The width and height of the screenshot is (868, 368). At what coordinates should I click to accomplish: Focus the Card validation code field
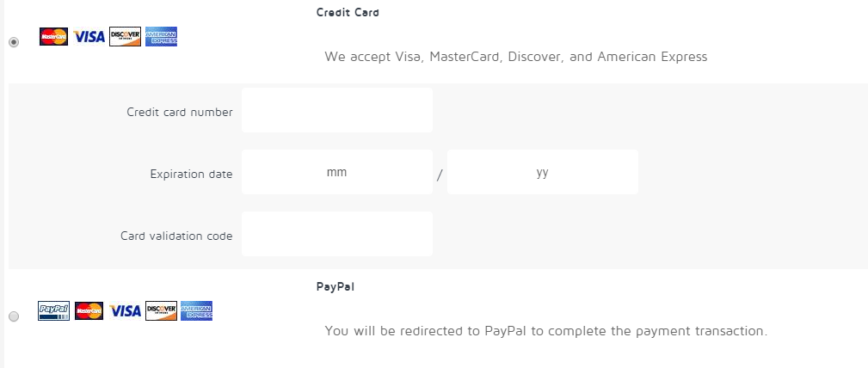click(336, 234)
